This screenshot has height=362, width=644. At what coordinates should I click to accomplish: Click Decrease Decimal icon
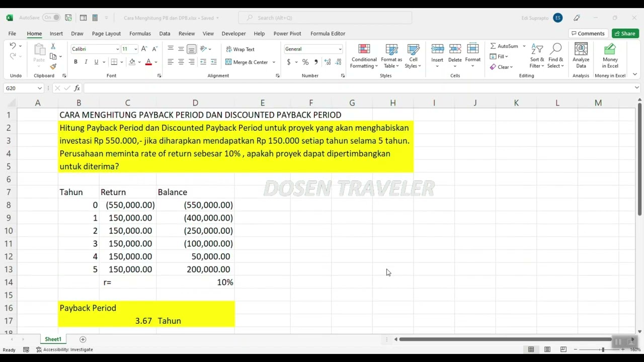pyautogui.click(x=338, y=62)
